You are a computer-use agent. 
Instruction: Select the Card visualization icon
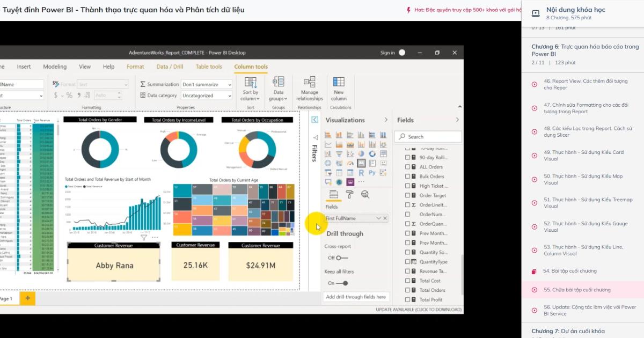tap(361, 163)
